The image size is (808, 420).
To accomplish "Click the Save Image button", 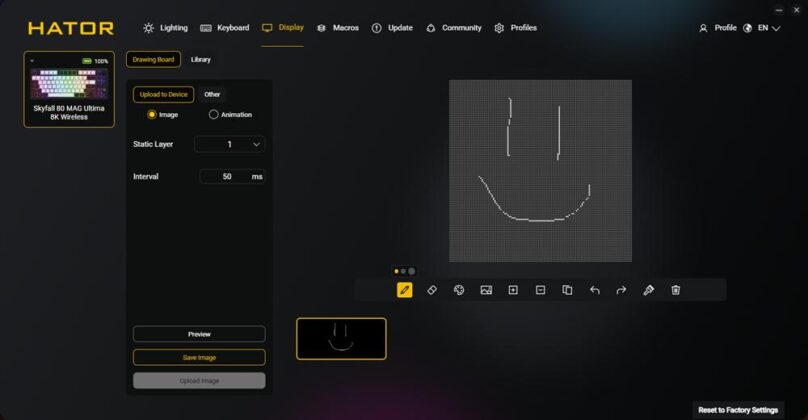I will tap(199, 357).
